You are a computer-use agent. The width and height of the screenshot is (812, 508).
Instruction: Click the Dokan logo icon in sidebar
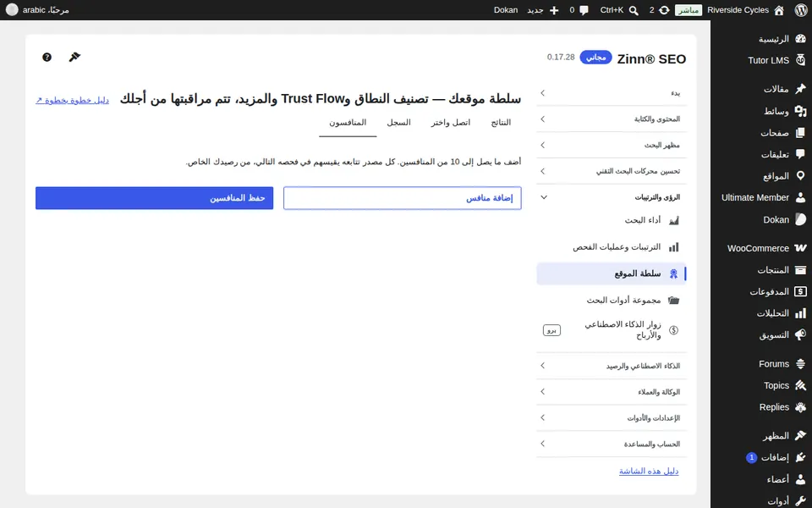click(801, 219)
